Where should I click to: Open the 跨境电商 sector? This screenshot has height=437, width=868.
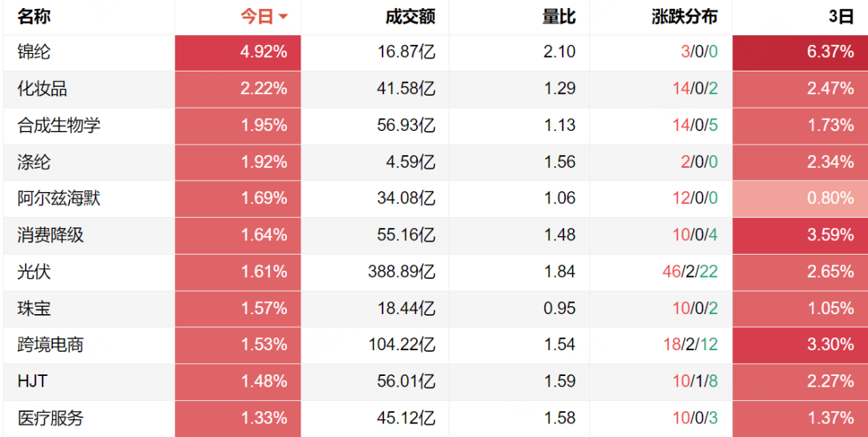[x=51, y=345]
